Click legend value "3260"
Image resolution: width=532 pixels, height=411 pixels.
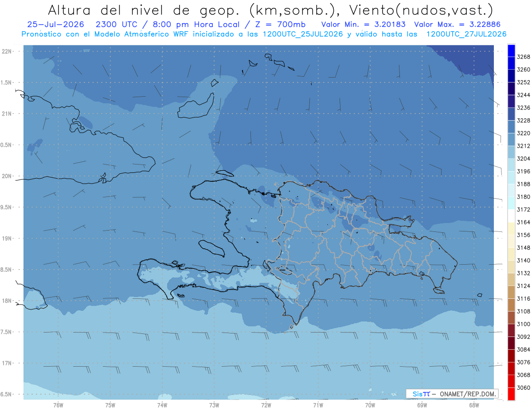pos(524,70)
